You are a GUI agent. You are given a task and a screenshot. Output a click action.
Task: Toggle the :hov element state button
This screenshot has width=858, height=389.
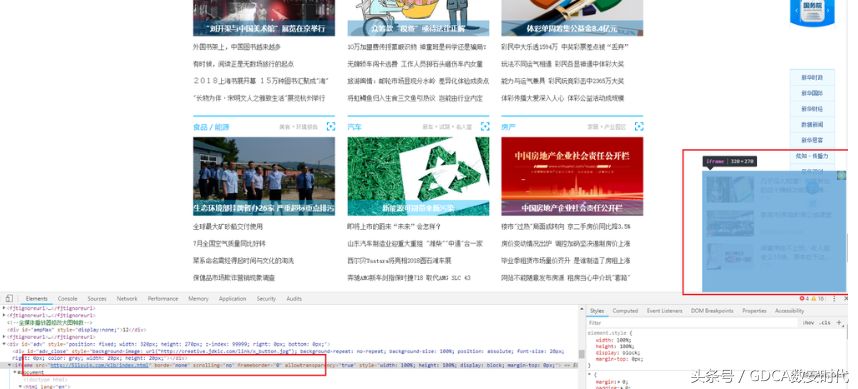point(808,323)
